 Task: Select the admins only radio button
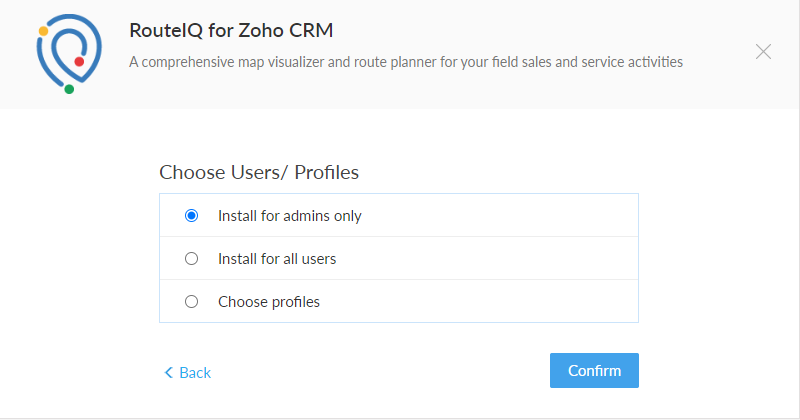pos(192,215)
